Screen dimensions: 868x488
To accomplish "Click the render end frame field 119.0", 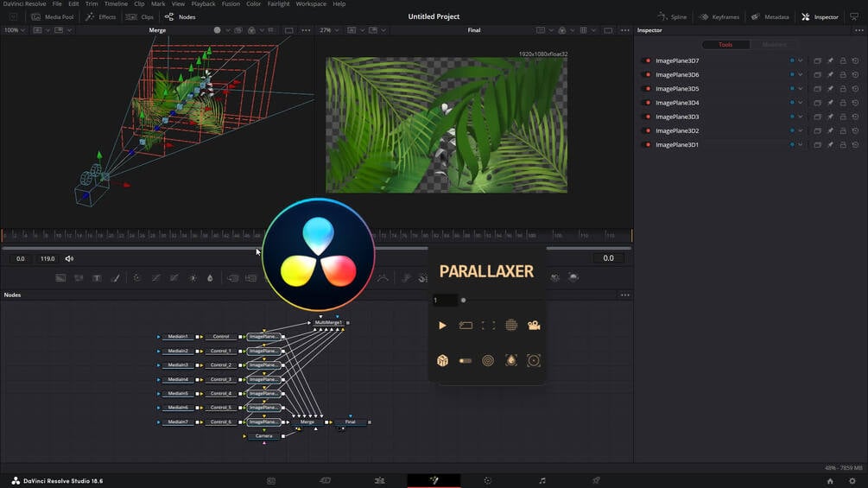I will click(48, 258).
